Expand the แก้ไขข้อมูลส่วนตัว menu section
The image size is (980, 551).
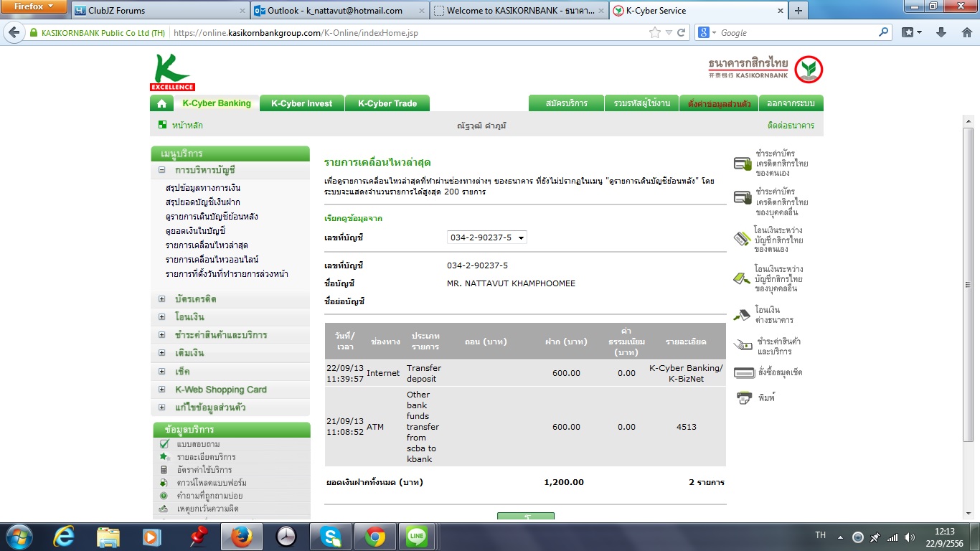tap(162, 408)
